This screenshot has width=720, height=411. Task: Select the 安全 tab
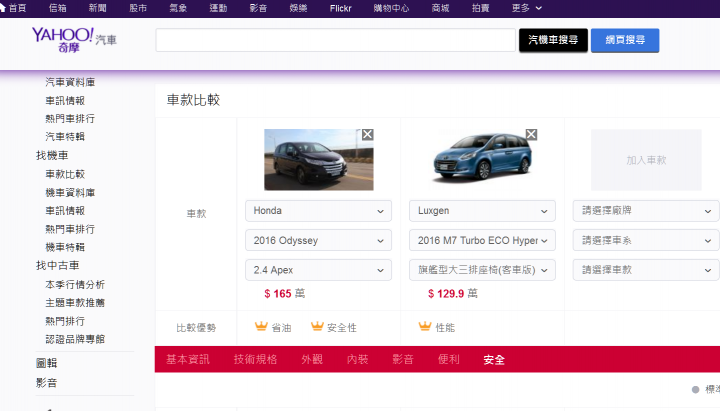tap(494, 360)
